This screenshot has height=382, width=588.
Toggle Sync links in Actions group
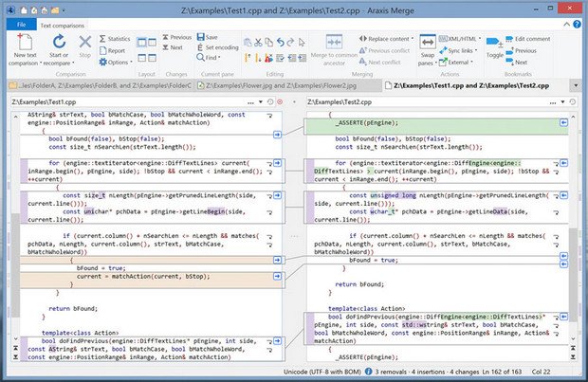tap(458, 50)
